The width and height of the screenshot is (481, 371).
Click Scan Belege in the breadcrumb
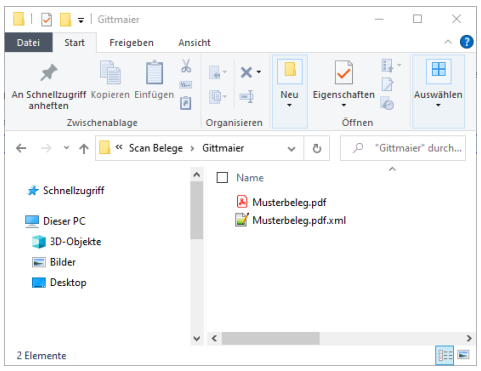pyautogui.click(x=156, y=148)
